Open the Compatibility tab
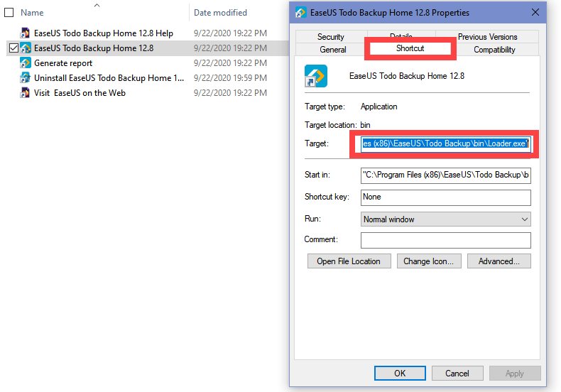The height and width of the screenshot is (392, 561). click(494, 50)
